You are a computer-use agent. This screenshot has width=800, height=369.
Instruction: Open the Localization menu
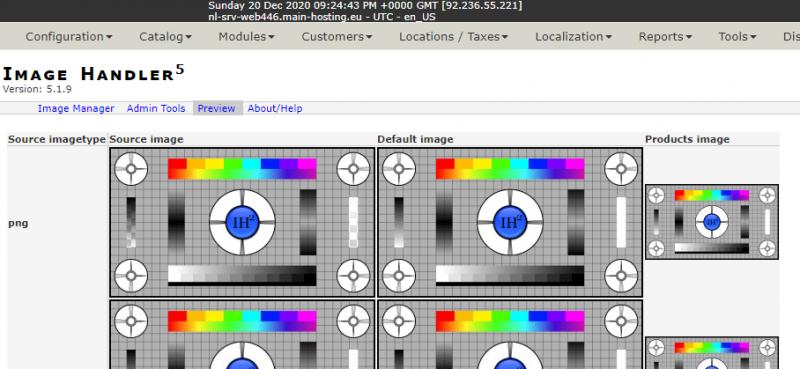point(573,37)
